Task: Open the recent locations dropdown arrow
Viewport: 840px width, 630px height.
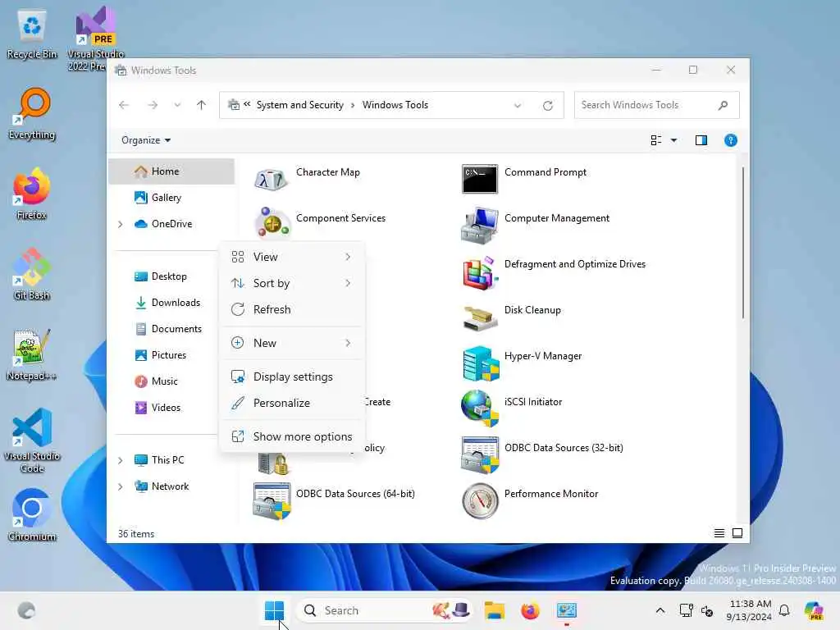Action: (x=177, y=105)
